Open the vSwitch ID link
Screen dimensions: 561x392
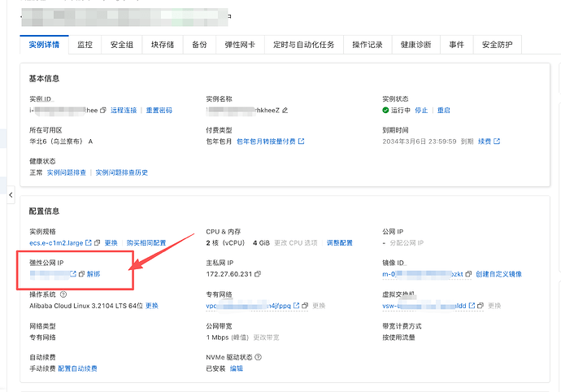tap(424, 306)
